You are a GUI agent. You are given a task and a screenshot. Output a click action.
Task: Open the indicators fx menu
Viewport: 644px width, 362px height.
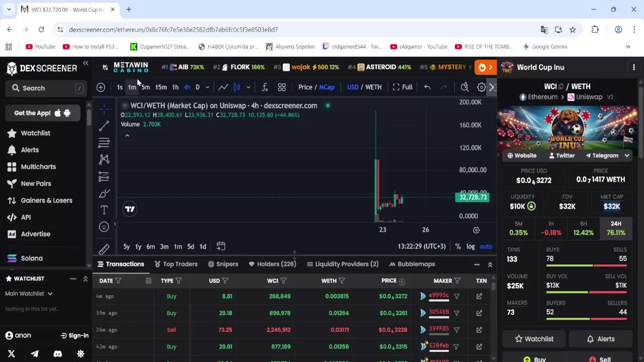coord(265,87)
